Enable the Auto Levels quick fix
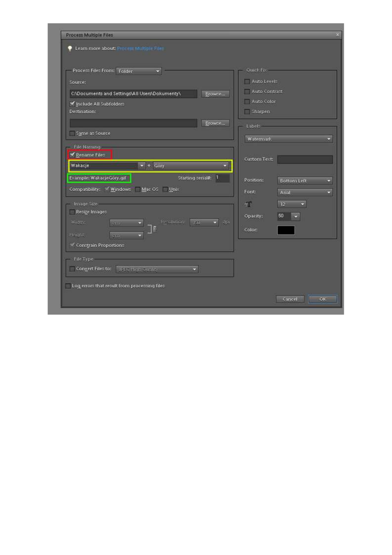The image size is (392, 555). [247, 81]
